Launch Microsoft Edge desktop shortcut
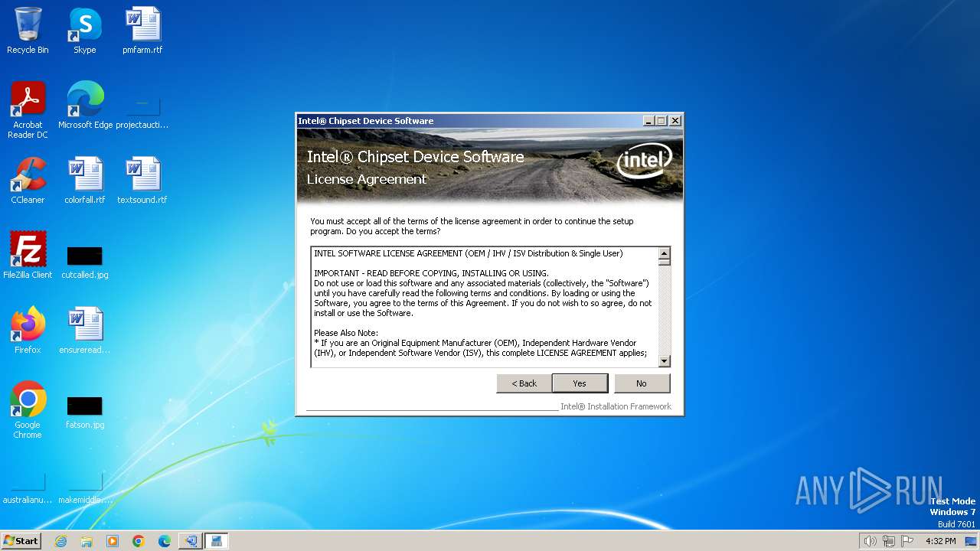This screenshot has height=551, width=980. point(85,106)
